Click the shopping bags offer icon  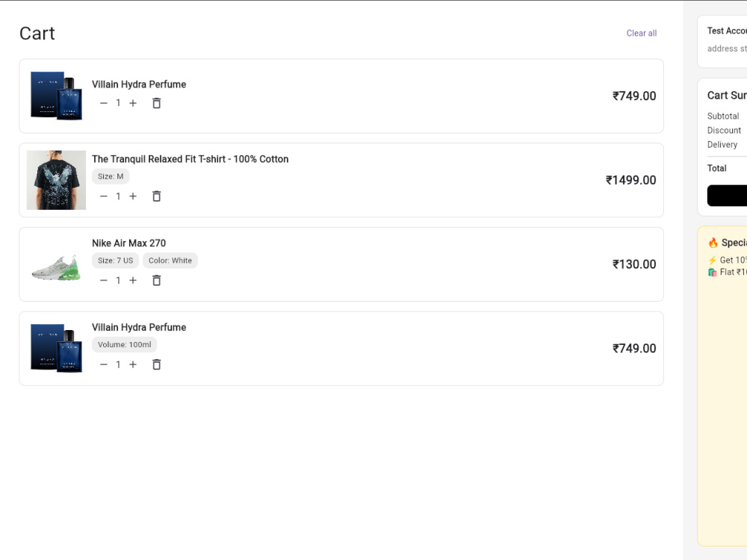712,273
